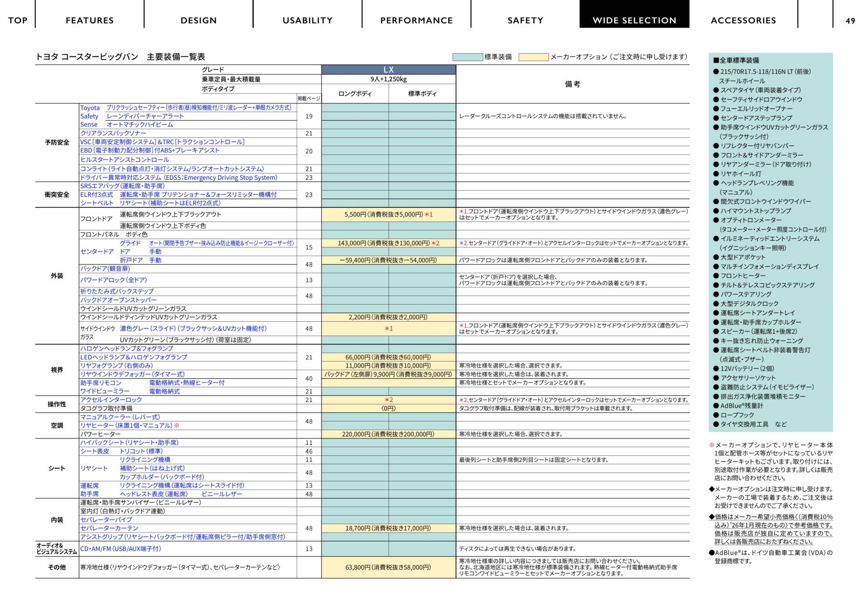
Task: Switch to the FEATURES tab
Action: click(90, 20)
